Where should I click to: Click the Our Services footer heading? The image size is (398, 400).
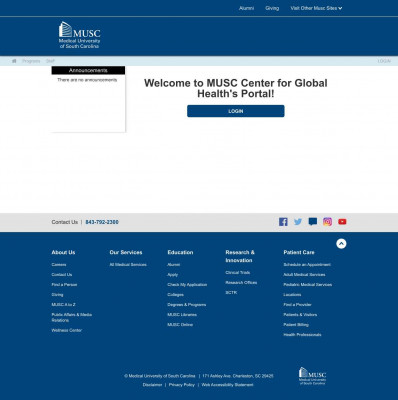tap(126, 252)
